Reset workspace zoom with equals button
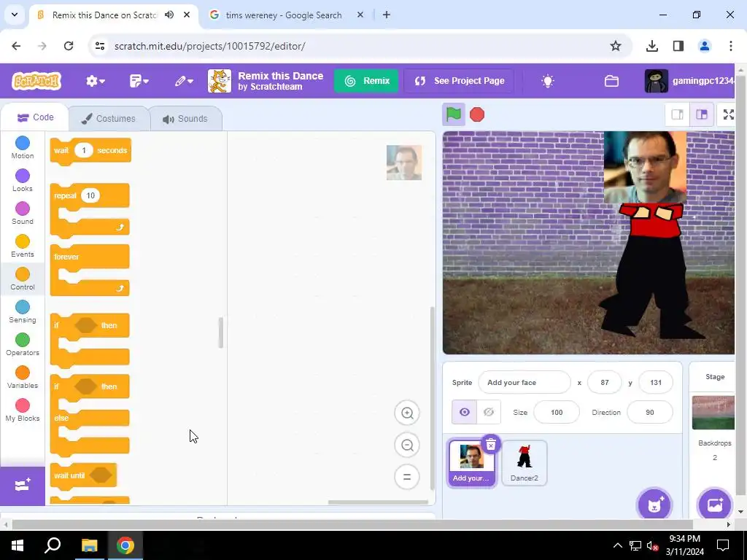Screen dimensions: 747x560 pyautogui.click(x=407, y=477)
